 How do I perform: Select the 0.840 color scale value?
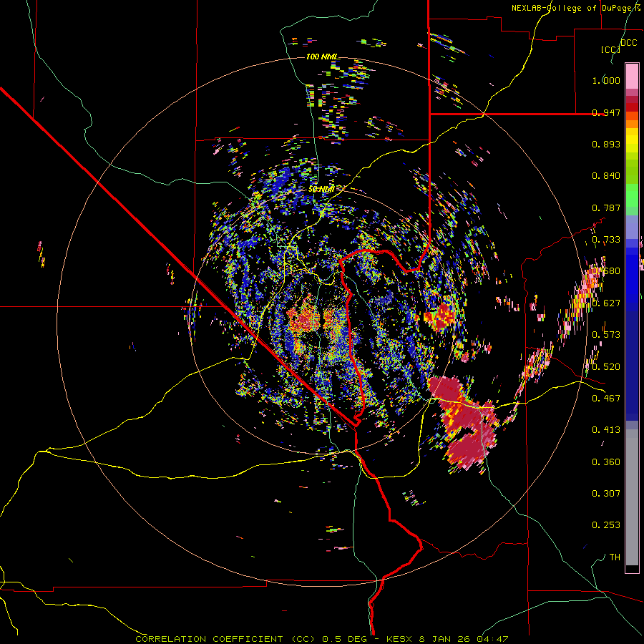(606, 176)
